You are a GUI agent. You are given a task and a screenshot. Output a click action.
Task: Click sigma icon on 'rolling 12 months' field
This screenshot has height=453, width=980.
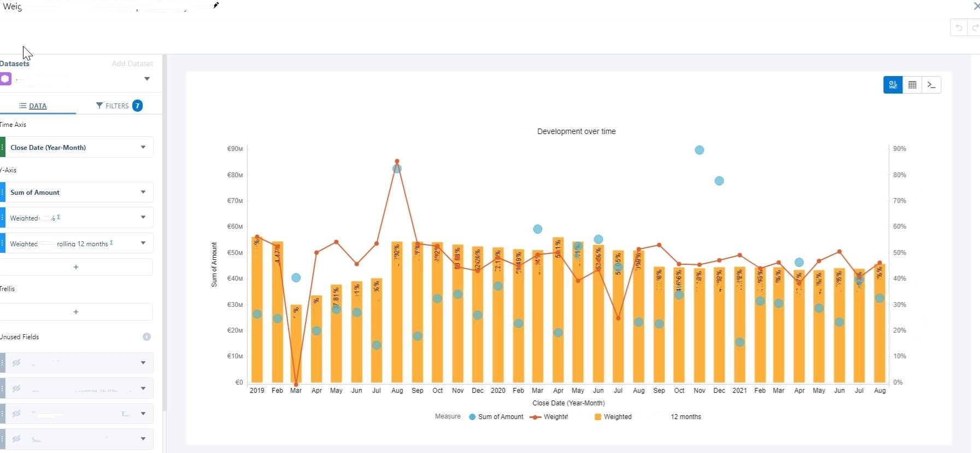click(112, 243)
